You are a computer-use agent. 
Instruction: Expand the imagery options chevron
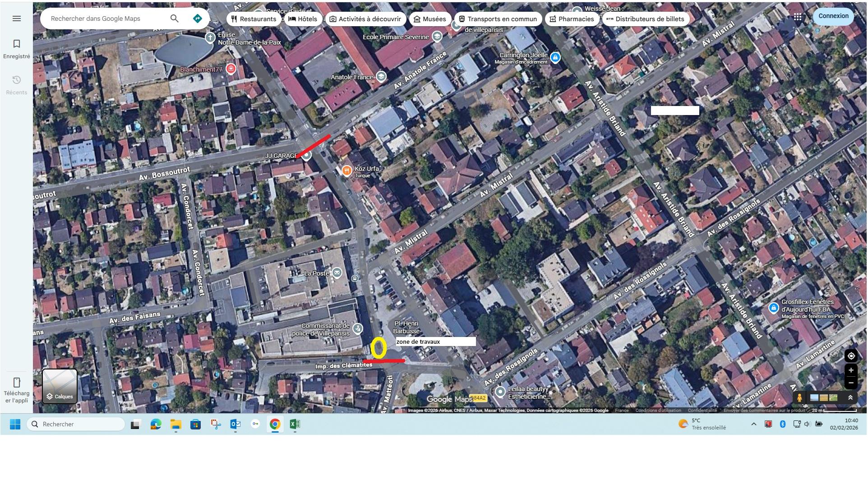(x=850, y=398)
